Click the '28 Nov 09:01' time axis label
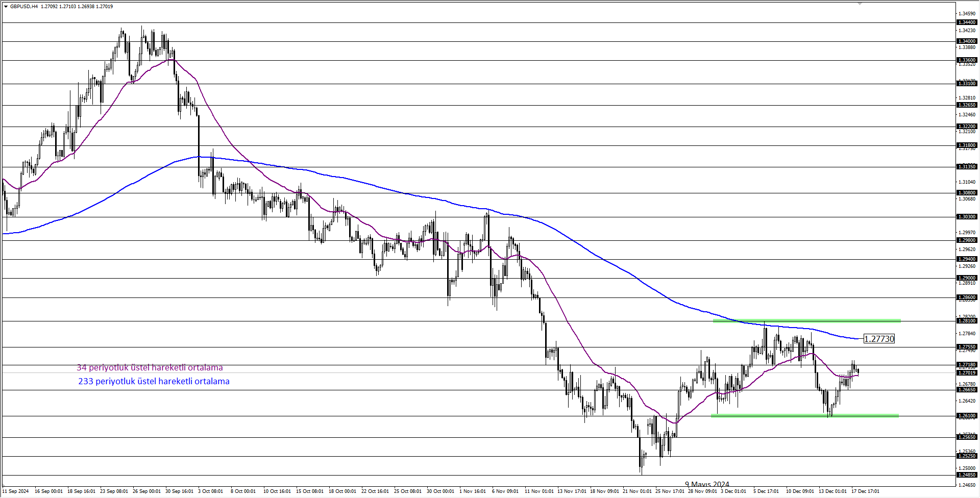This screenshot has width=980, height=498. point(702,491)
